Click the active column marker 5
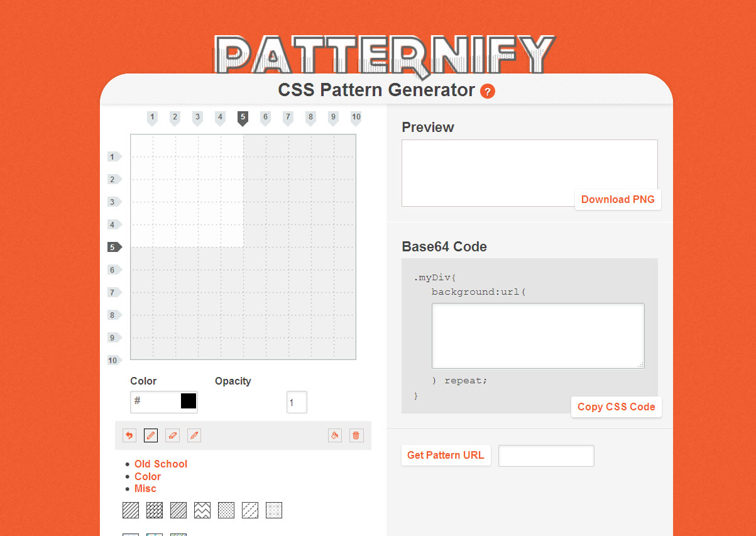The image size is (756, 536). (x=243, y=118)
